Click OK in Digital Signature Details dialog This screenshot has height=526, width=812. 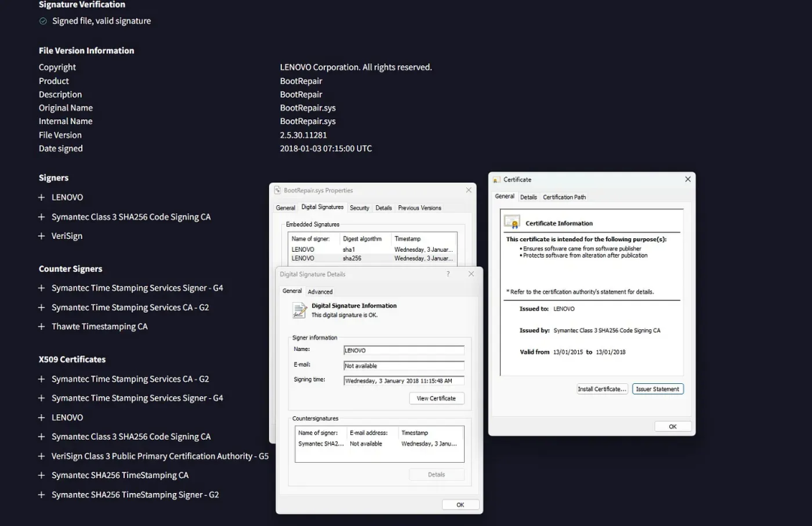pyautogui.click(x=460, y=505)
